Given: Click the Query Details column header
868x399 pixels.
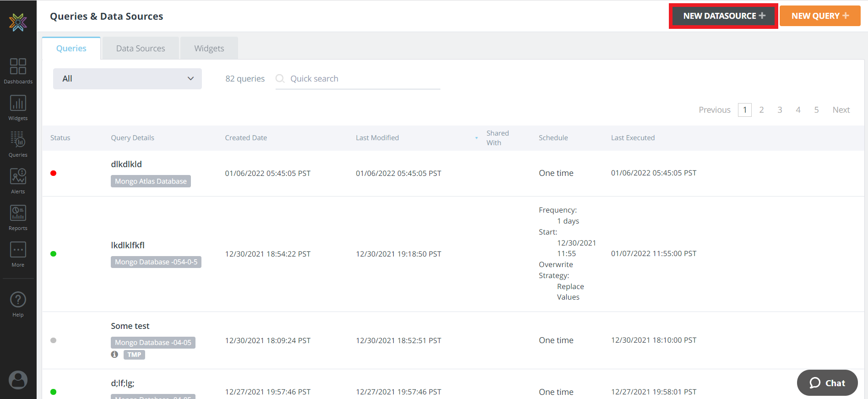Looking at the screenshot, I should click(x=132, y=138).
